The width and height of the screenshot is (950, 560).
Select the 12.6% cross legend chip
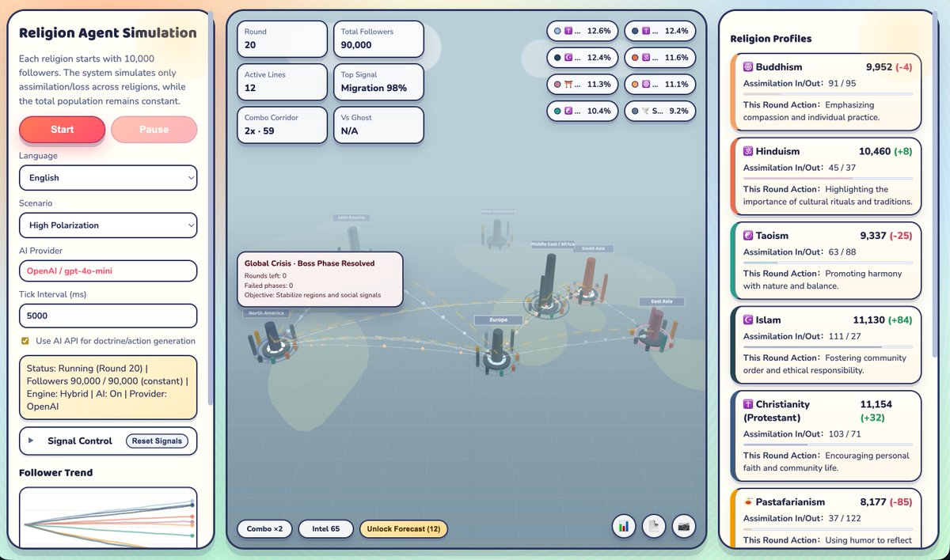pos(582,32)
